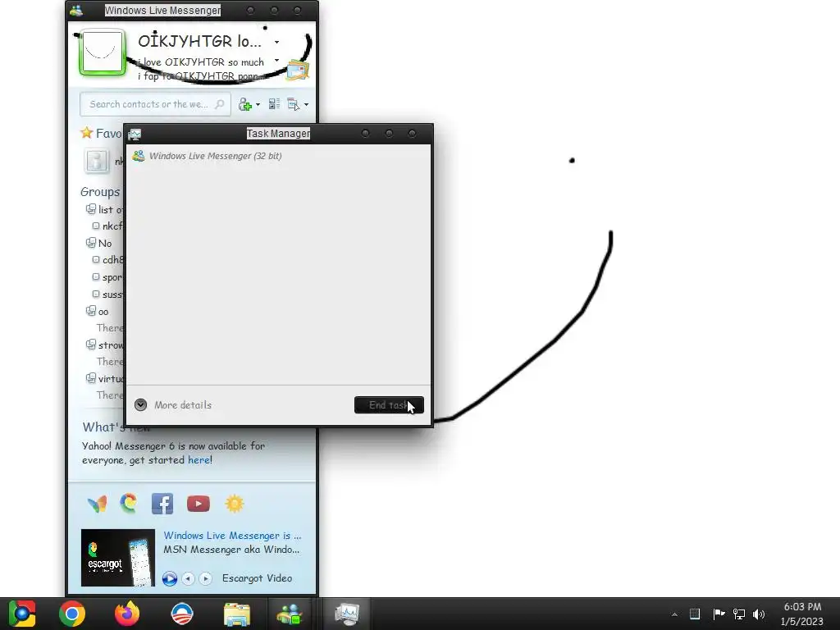Open the mail inbox icon in Messenger
The height and width of the screenshot is (630, 840).
coord(297,70)
